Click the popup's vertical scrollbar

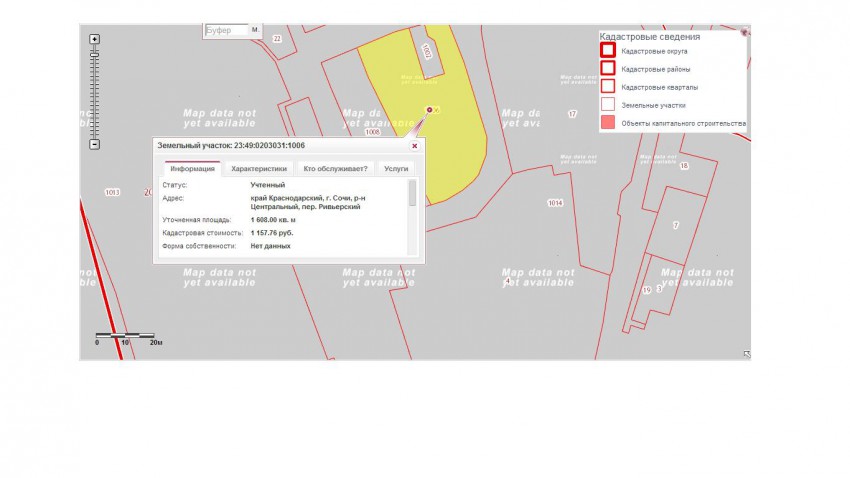pos(412,194)
